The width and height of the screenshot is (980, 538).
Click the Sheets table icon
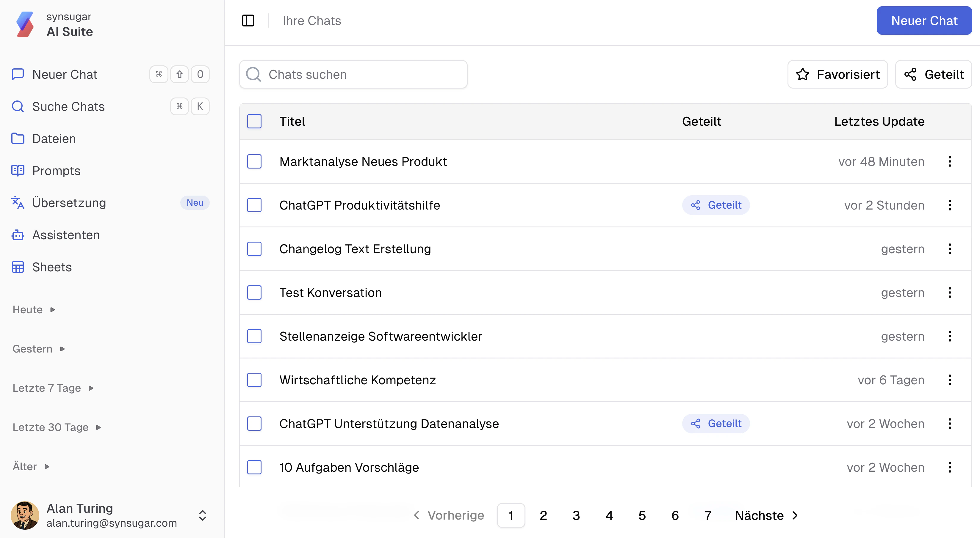click(18, 267)
